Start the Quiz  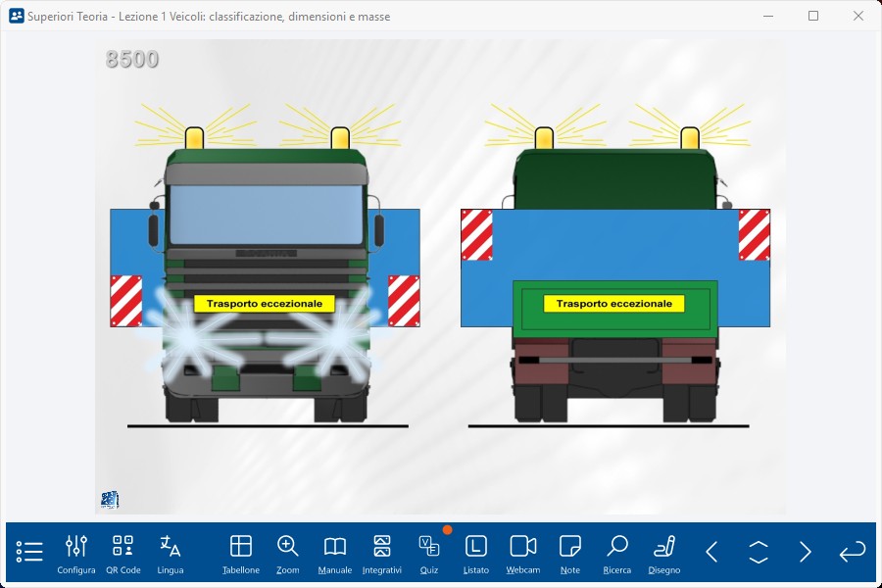pos(429,554)
